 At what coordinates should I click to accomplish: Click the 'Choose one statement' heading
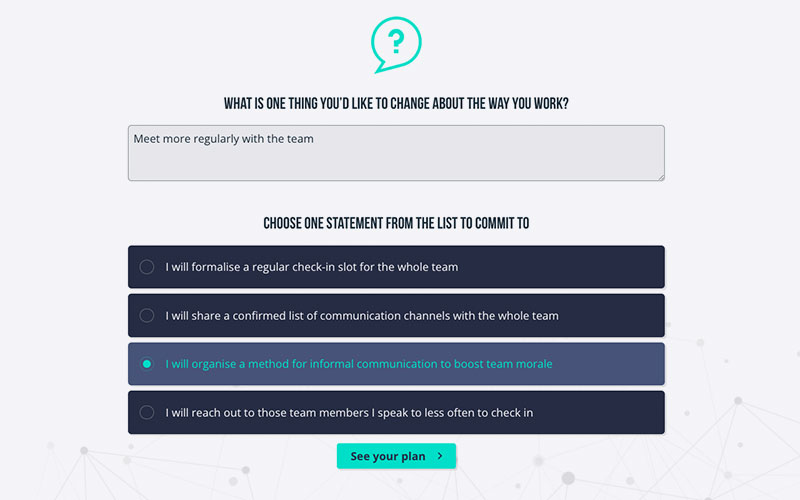(396, 223)
